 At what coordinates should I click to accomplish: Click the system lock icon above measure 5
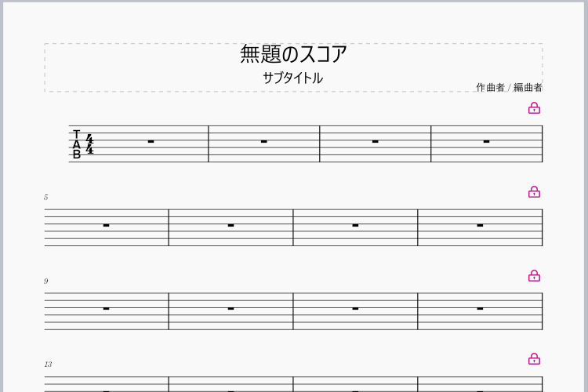[534, 191]
